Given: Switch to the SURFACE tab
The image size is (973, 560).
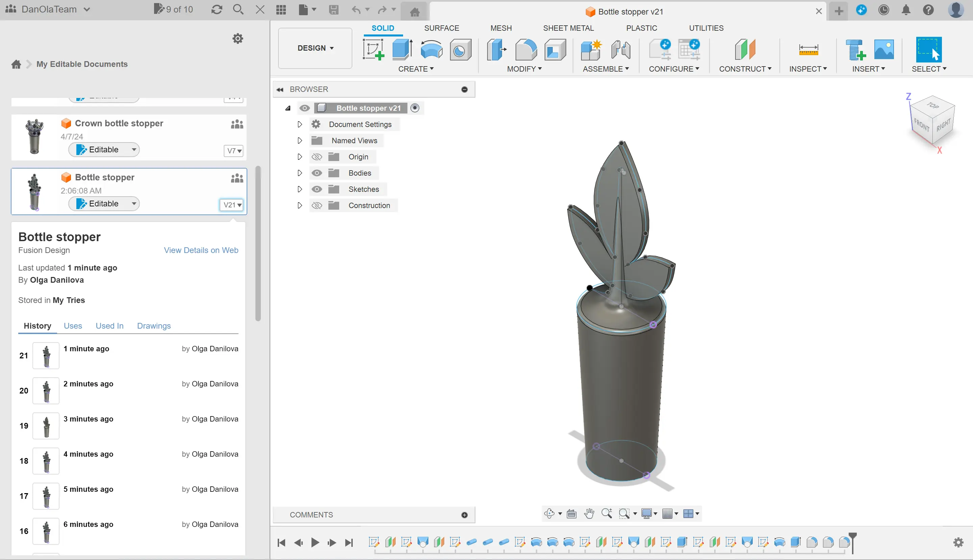Looking at the screenshot, I should point(441,28).
